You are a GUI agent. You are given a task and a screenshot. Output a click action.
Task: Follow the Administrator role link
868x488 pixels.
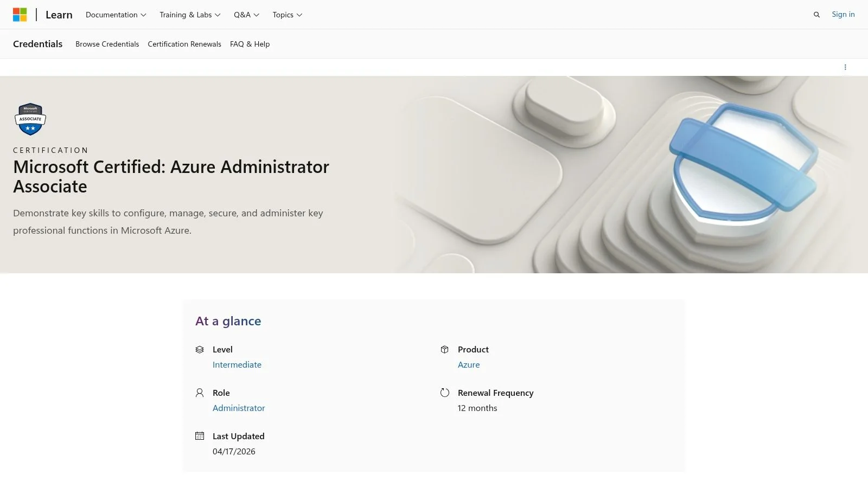pos(239,408)
